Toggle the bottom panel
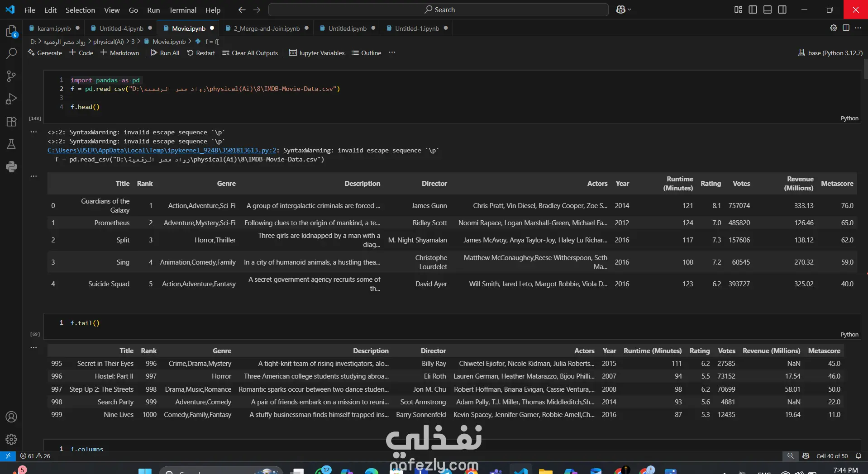This screenshot has width=868, height=474. pyautogui.click(x=768, y=9)
